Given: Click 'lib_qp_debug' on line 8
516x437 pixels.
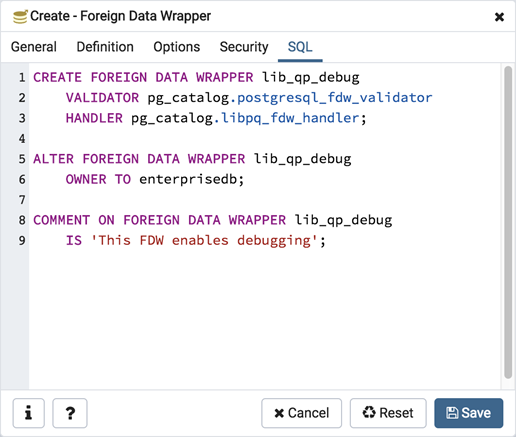Looking at the screenshot, I should [343, 220].
